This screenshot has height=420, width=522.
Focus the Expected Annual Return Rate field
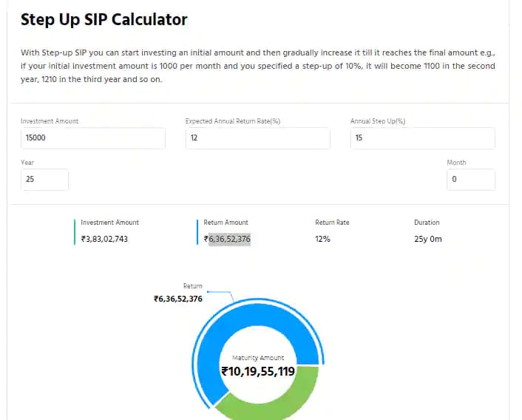click(257, 138)
